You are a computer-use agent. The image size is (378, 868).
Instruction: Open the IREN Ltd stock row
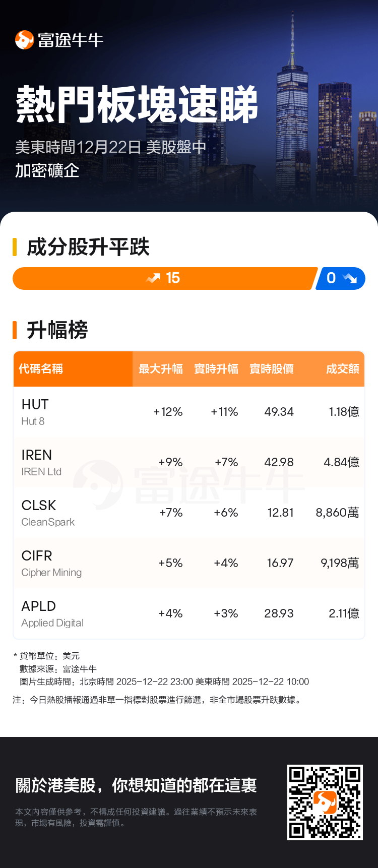[x=189, y=462]
